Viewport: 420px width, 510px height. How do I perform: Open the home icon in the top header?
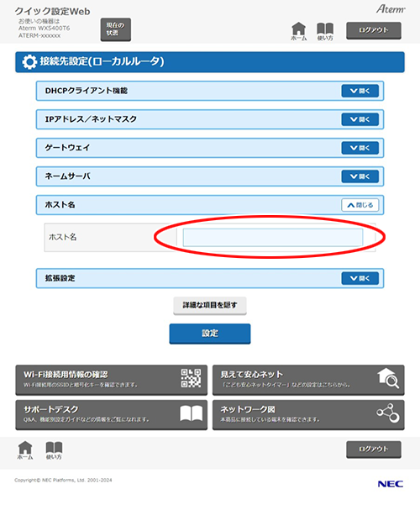[x=298, y=31]
